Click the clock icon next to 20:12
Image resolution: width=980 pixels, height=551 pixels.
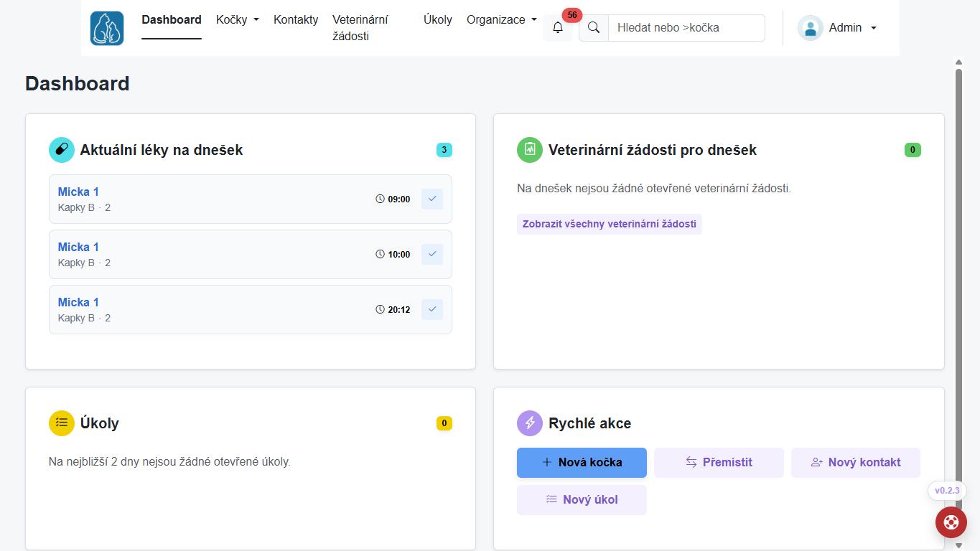(381, 309)
